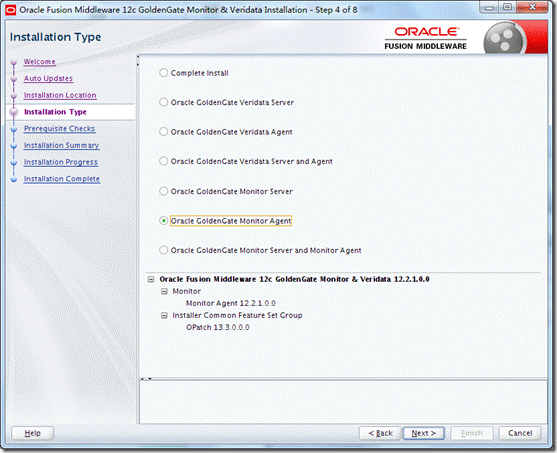Go to the Auto Updates step
This screenshot has height=453, width=557.
(x=48, y=79)
